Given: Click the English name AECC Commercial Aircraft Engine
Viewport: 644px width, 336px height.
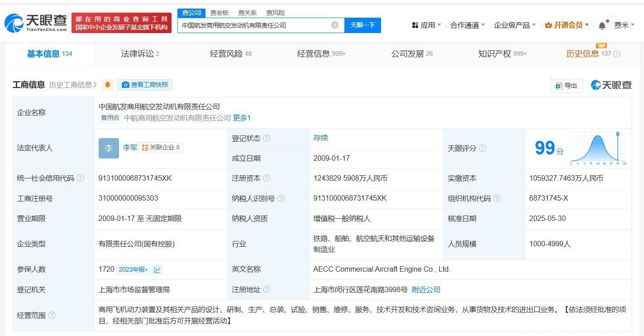Looking at the screenshot, I should pyautogui.click(x=382, y=269).
